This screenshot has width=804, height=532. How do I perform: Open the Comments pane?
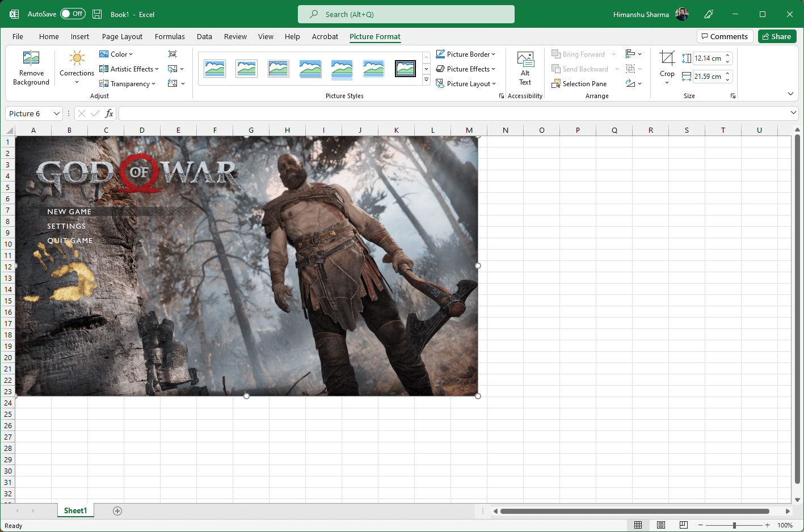[725, 36]
